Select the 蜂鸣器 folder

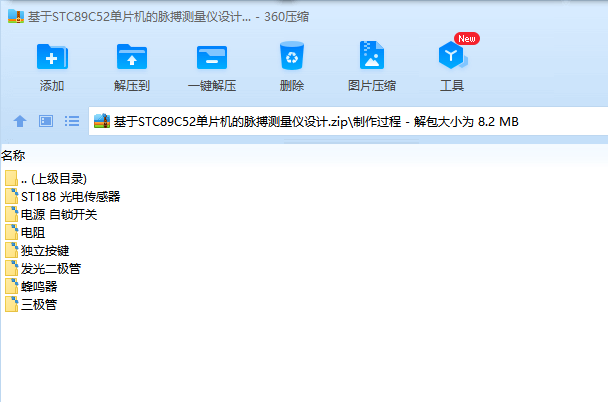click(x=39, y=286)
